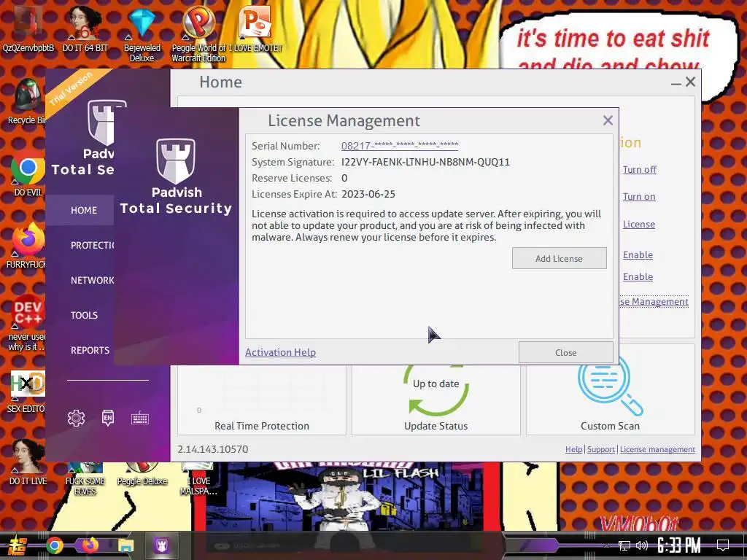Open Firefox from the taskbar
Viewport: 747px width, 560px height.
(x=90, y=545)
